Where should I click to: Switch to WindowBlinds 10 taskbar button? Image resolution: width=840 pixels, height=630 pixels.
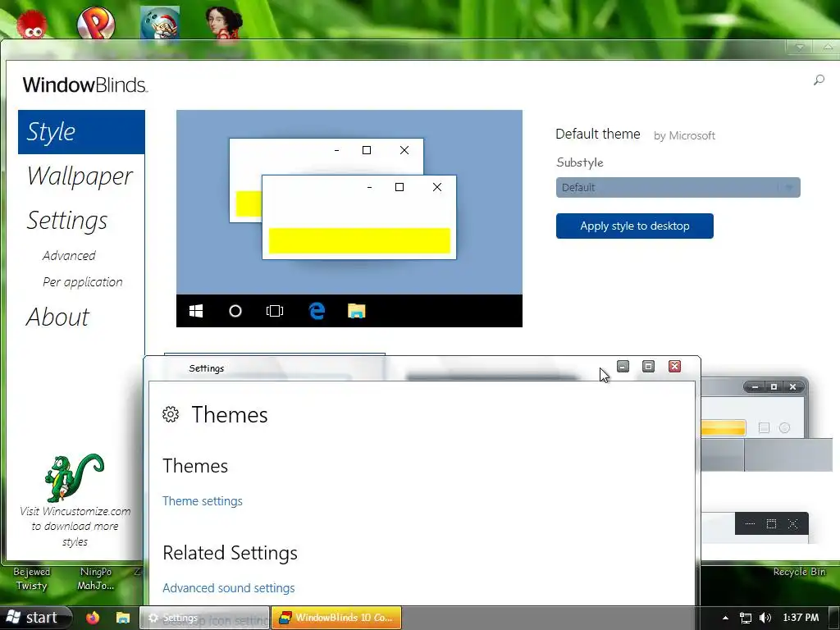[336, 618]
